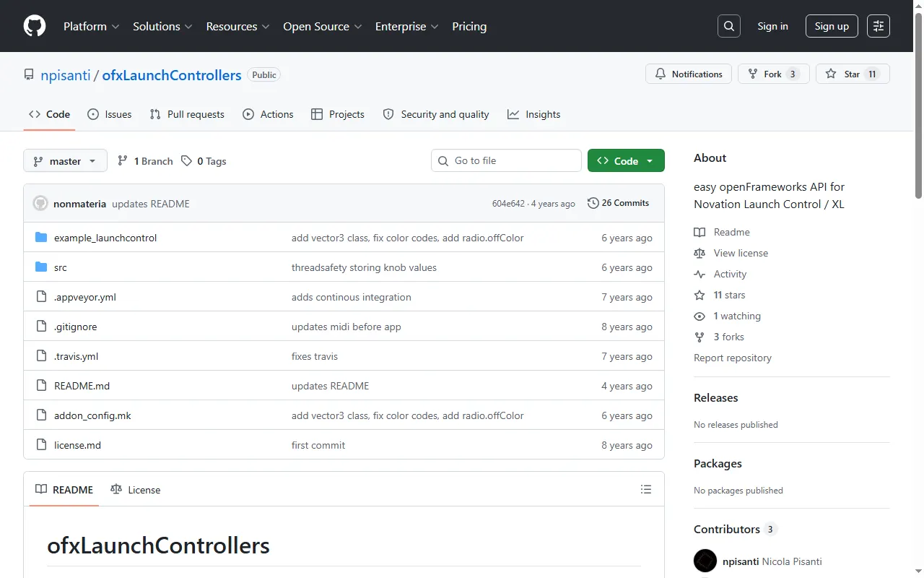Open 'threadsafety storing knob values' commit message
924x578 pixels.
pos(364,267)
